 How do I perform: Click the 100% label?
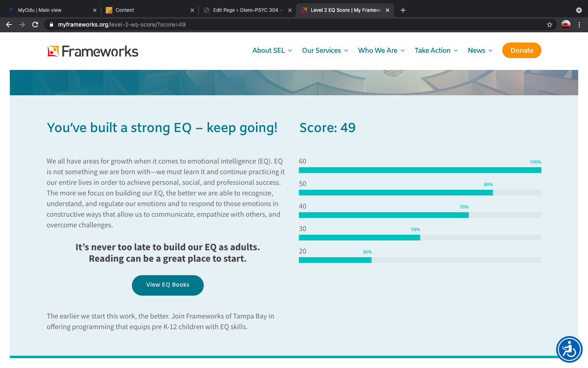[x=535, y=162]
